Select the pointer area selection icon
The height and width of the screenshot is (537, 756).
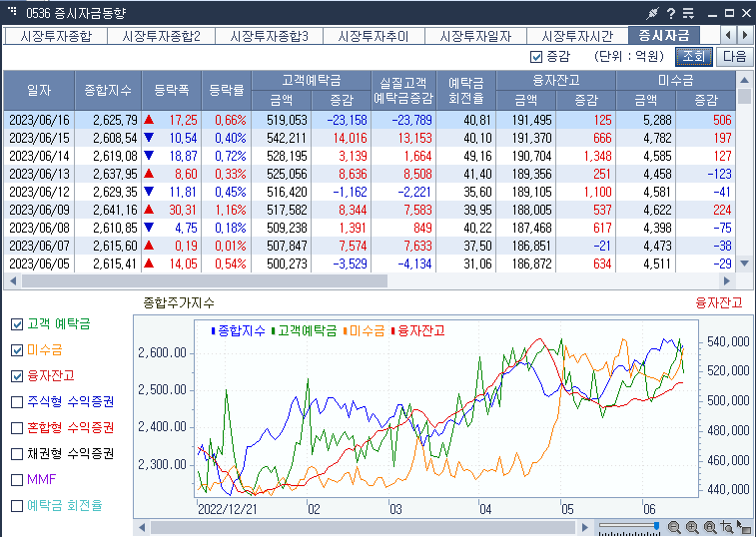744,527
